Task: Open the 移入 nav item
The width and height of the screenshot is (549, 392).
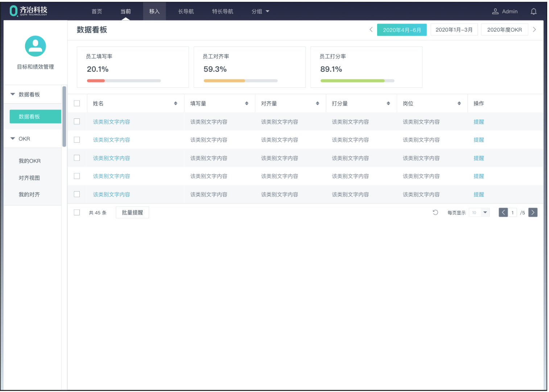Action: click(x=154, y=12)
